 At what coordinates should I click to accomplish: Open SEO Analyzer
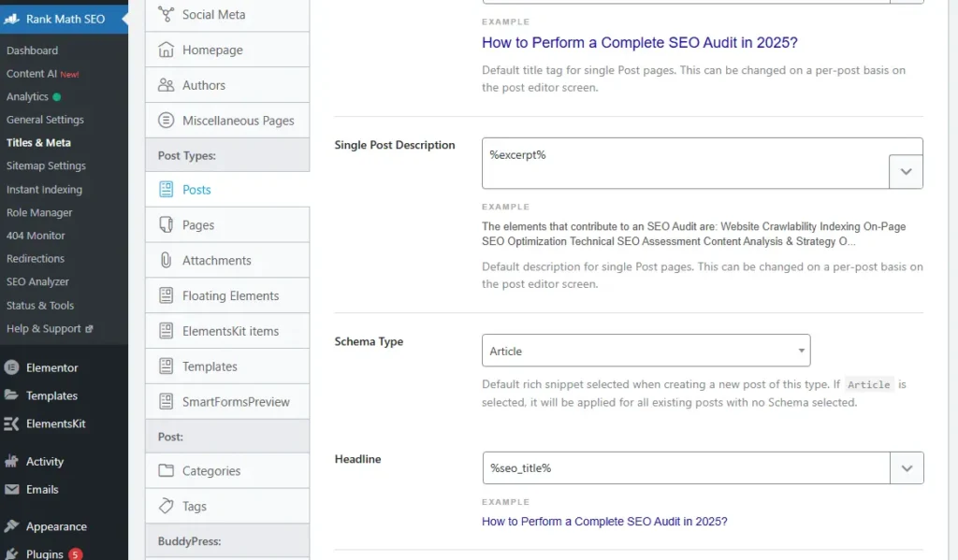[37, 281]
